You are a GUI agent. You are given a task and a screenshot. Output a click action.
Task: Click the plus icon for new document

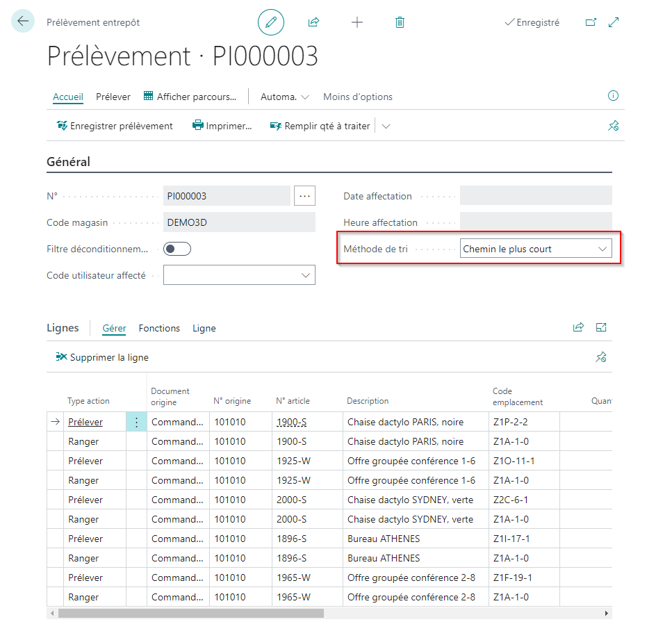tap(357, 22)
